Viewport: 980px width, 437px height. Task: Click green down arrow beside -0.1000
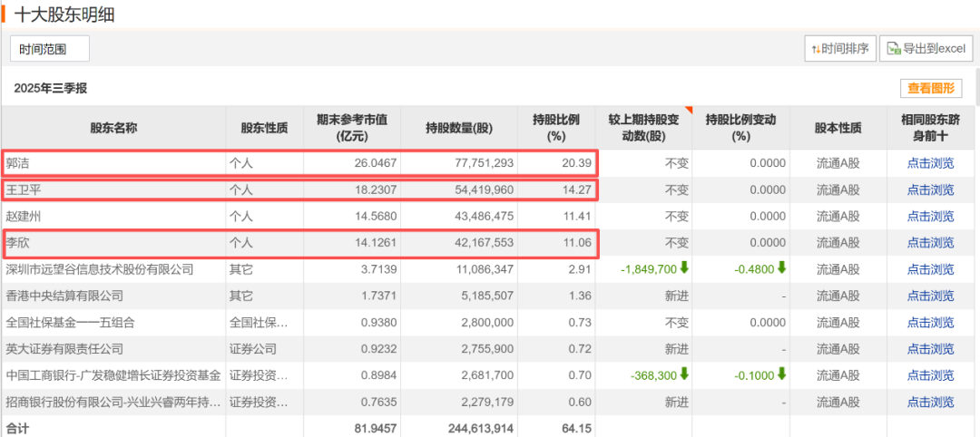(x=780, y=375)
